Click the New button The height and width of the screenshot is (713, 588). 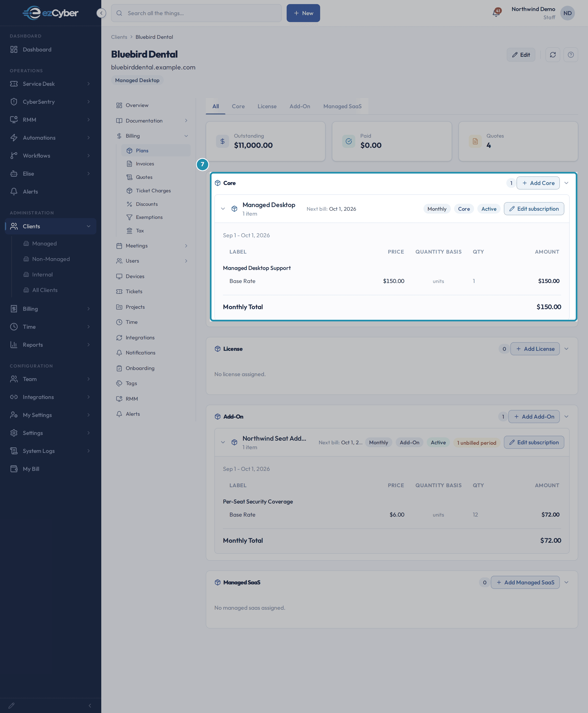click(303, 13)
